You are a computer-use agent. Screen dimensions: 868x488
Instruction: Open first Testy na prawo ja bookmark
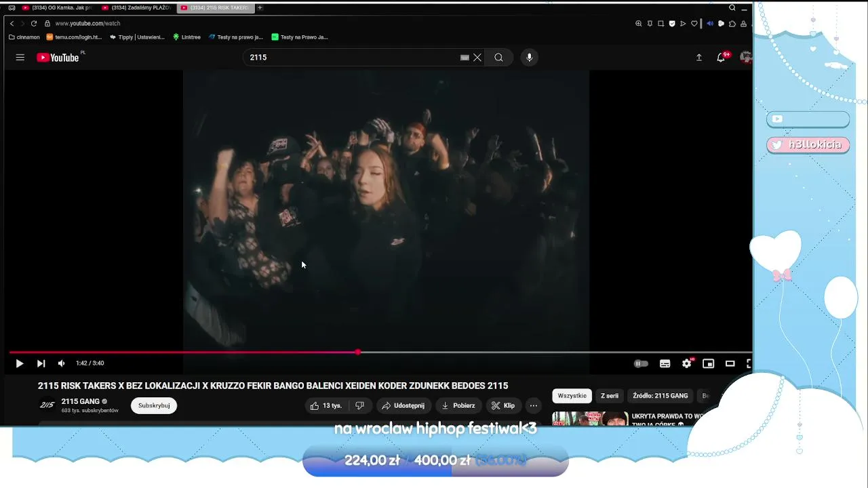point(236,37)
